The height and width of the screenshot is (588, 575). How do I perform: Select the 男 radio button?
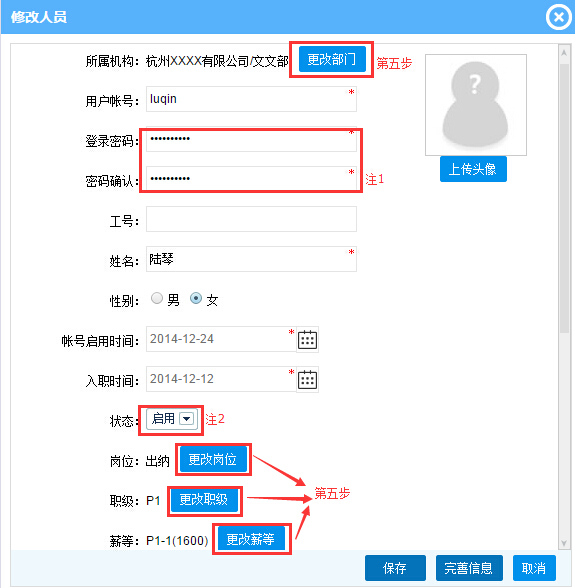coord(157,298)
